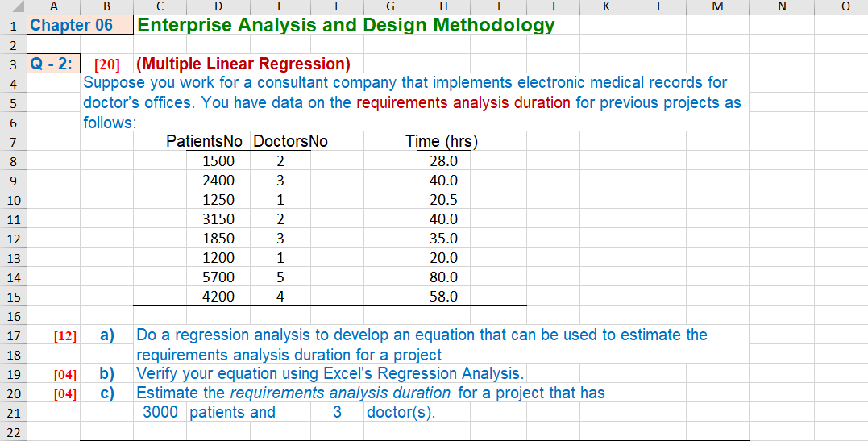Click the cell with patients value 1850

218,239
